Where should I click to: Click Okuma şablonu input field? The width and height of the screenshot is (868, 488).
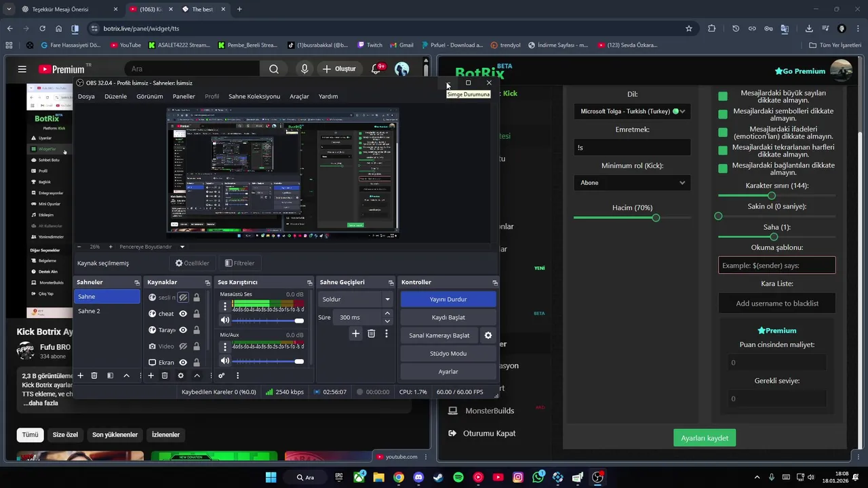pyautogui.click(x=777, y=265)
